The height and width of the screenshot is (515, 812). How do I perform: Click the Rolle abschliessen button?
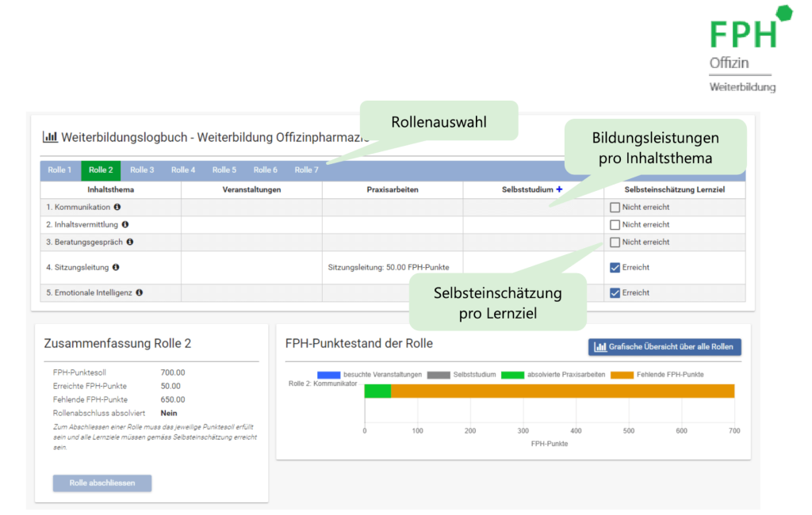pyautogui.click(x=101, y=483)
